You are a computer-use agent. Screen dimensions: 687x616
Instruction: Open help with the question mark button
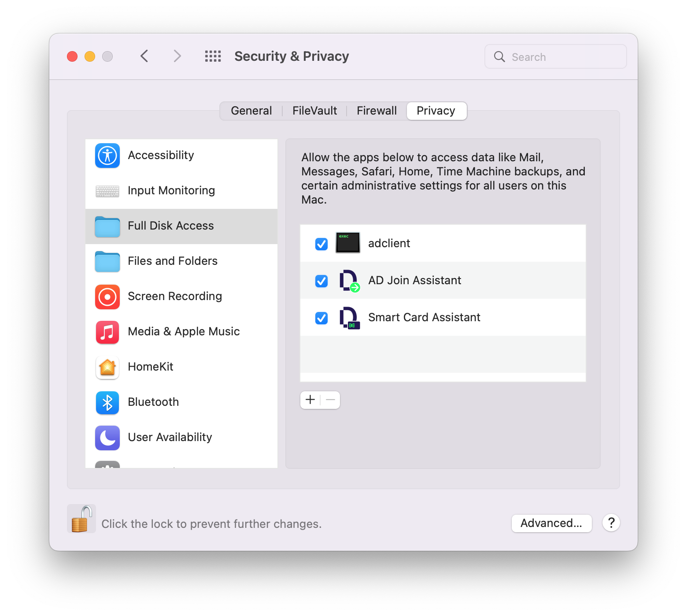(x=611, y=523)
